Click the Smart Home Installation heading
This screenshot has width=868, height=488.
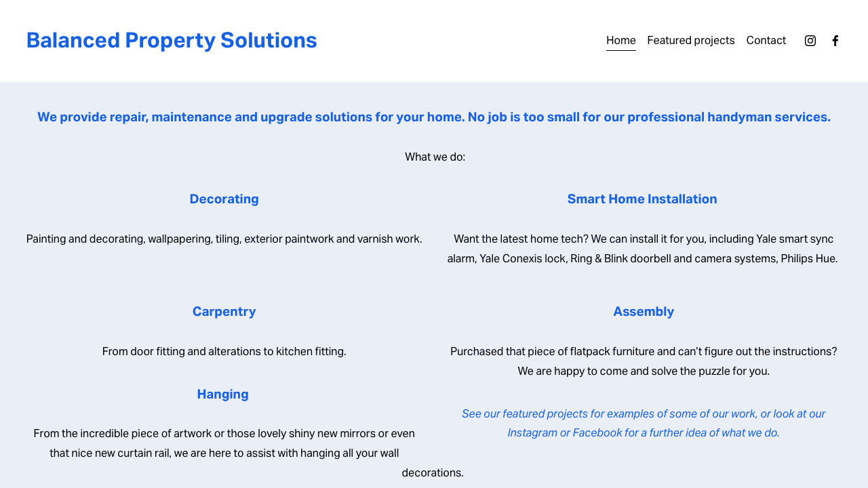point(642,199)
